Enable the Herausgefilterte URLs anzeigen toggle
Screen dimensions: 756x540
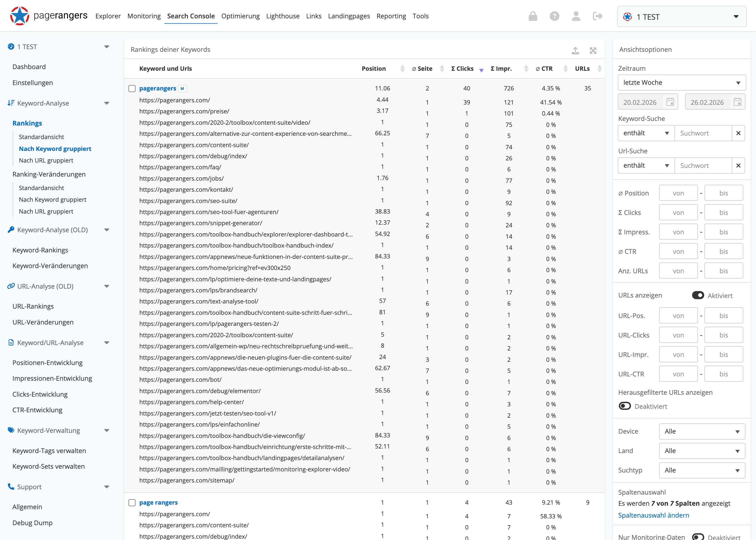pyautogui.click(x=625, y=406)
